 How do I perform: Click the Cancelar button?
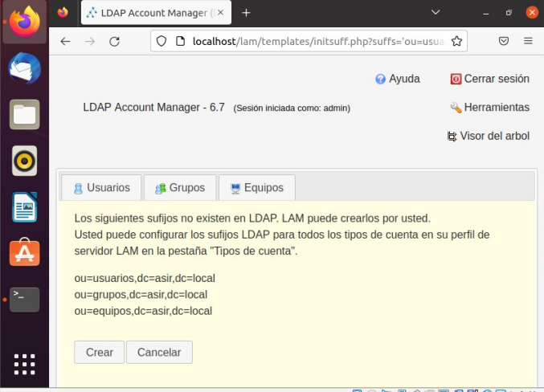coord(159,352)
